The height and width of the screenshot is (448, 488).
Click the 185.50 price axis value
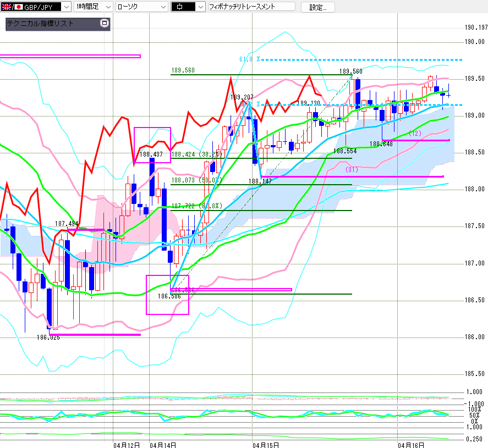[475, 374]
